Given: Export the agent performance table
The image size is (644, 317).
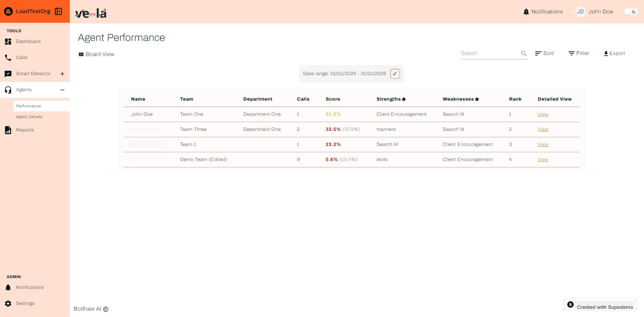Looking at the screenshot, I should pos(614,53).
